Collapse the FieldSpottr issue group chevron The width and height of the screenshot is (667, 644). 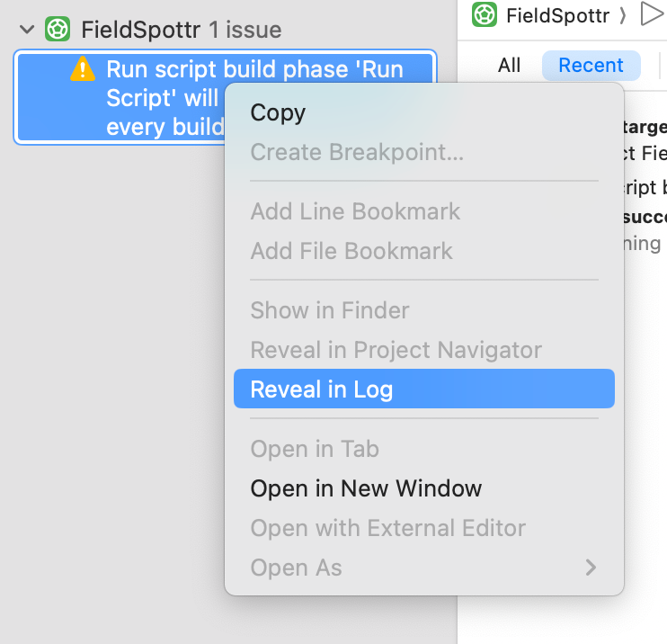click(x=27, y=30)
